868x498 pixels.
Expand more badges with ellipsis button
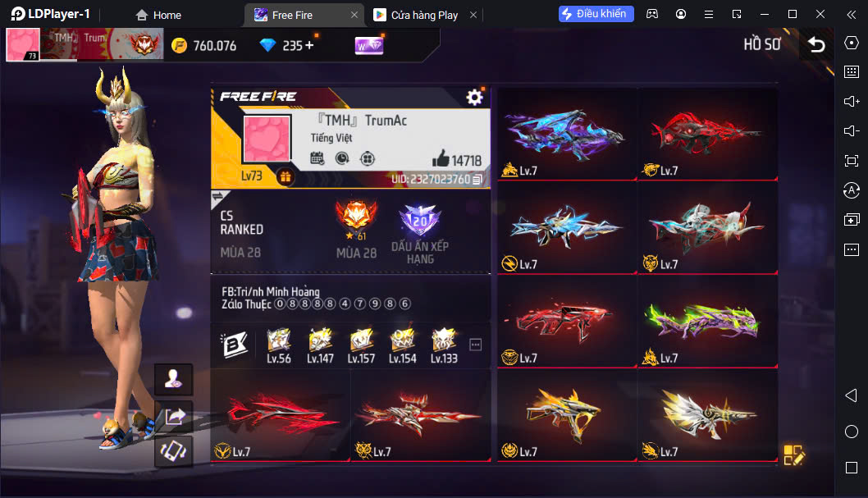coord(476,345)
